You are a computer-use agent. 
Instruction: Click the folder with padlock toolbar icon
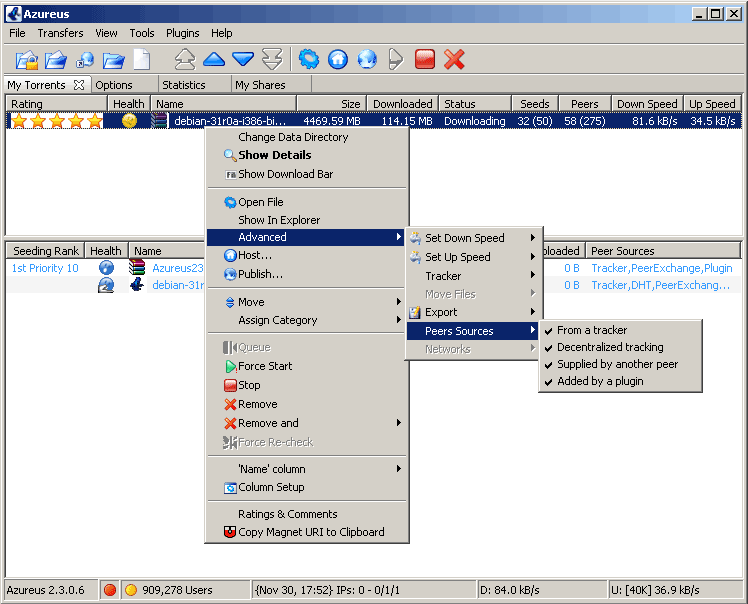[26, 59]
